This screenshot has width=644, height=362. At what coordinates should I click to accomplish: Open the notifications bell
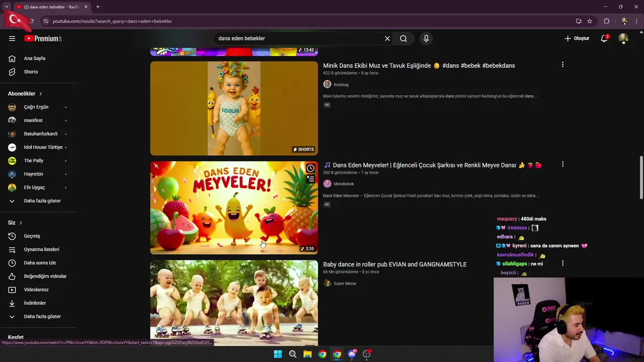604,38
